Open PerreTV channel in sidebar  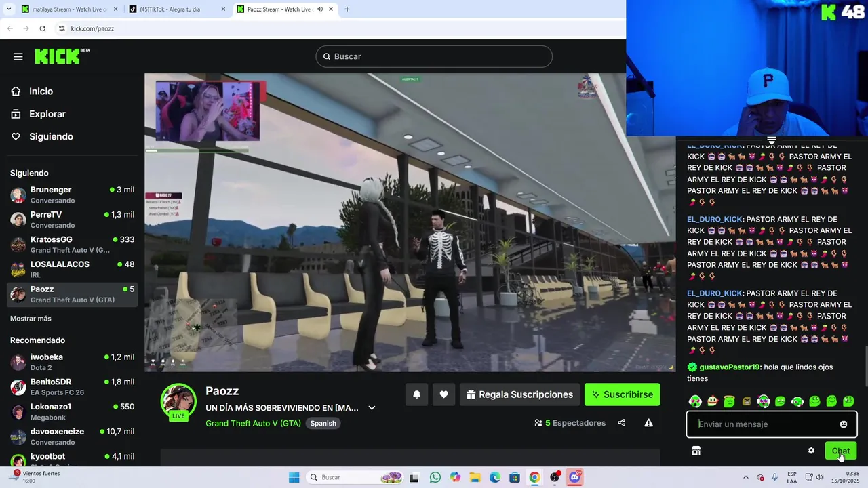tap(73, 220)
